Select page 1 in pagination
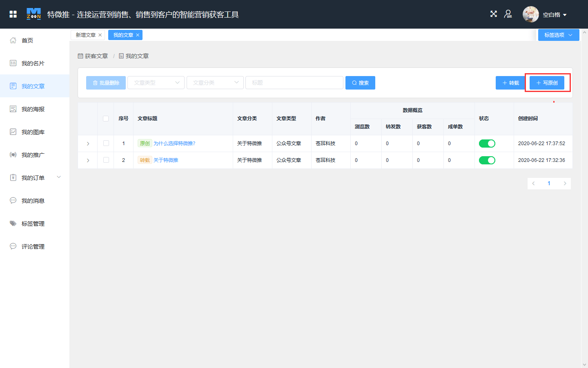588x368 pixels. (549, 183)
